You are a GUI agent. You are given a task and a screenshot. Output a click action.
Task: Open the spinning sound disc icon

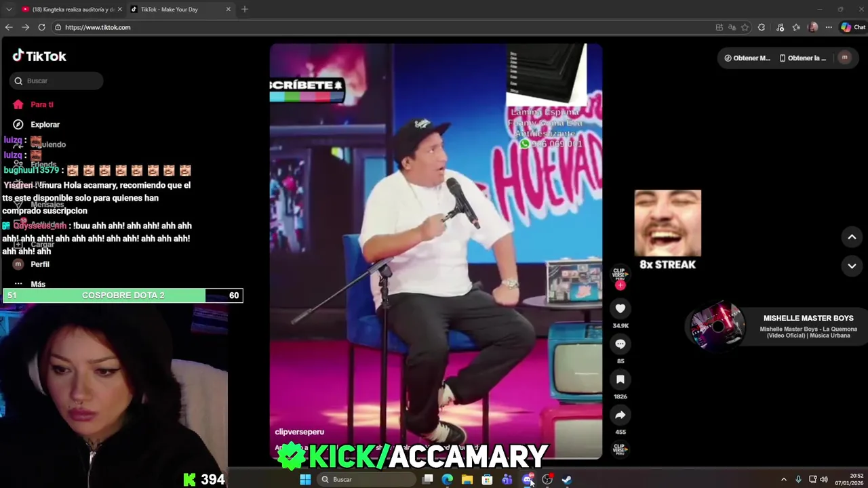tap(620, 449)
